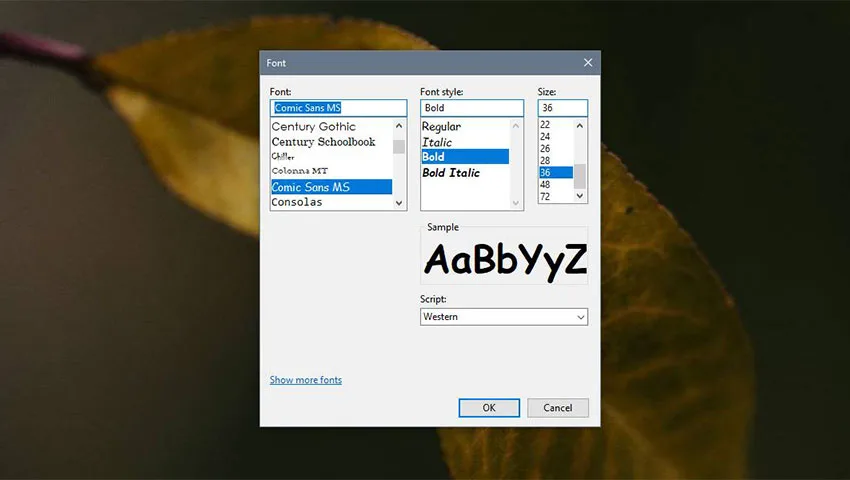Click the Font name input field
850x480 pixels.
coord(338,108)
